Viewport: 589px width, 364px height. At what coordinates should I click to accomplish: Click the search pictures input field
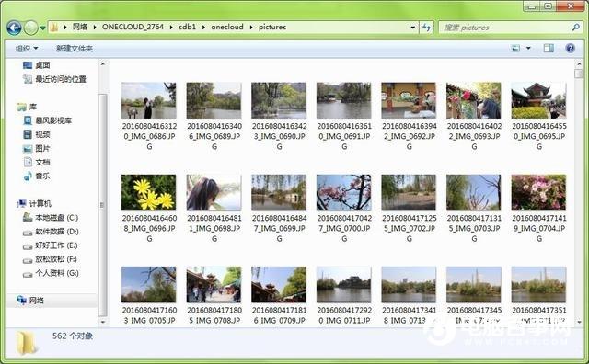click(x=505, y=28)
